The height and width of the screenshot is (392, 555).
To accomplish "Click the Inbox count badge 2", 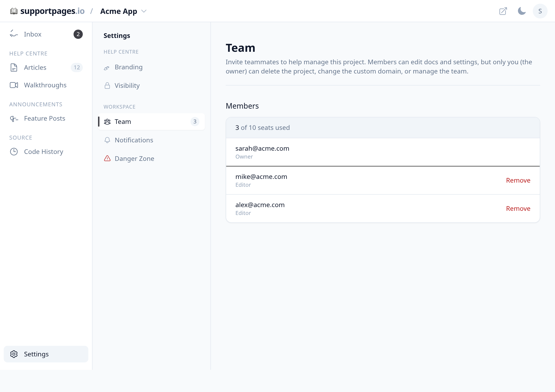I will (x=78, y=34).
